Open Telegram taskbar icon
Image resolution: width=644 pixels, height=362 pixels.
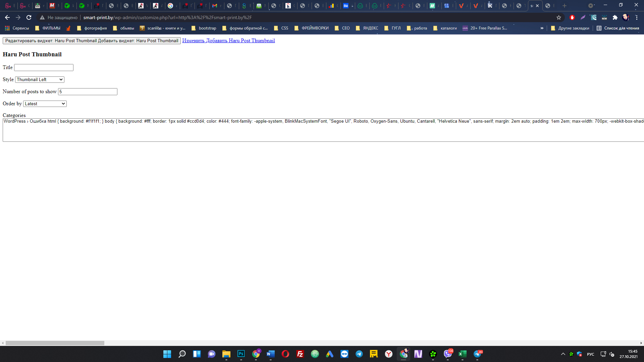tap(359, 354)
